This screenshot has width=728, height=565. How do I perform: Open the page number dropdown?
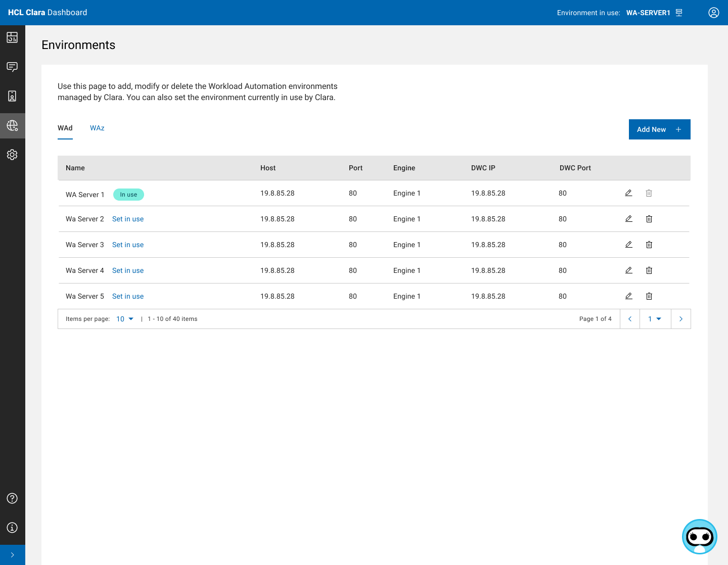[x=655, y=319]
